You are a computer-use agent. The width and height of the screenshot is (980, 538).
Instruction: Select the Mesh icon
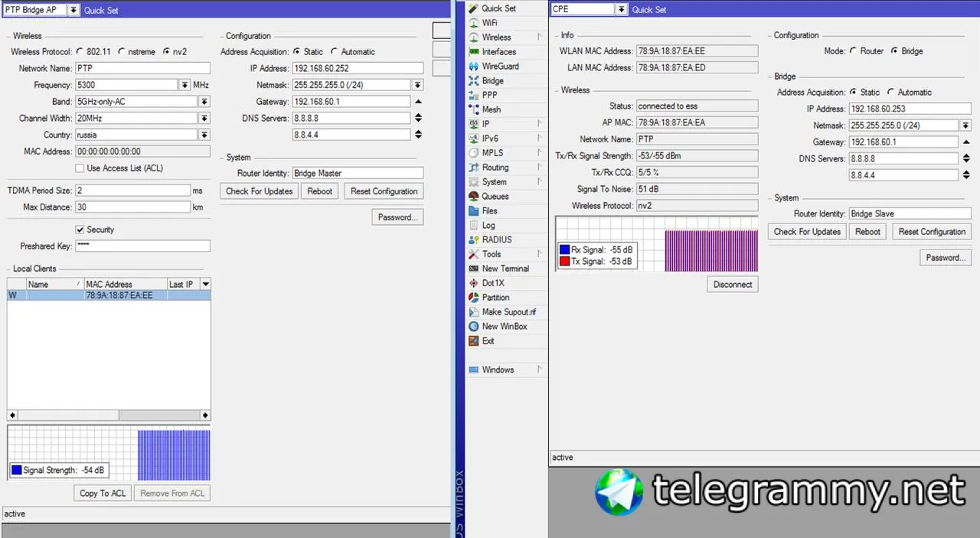[474, 109]
